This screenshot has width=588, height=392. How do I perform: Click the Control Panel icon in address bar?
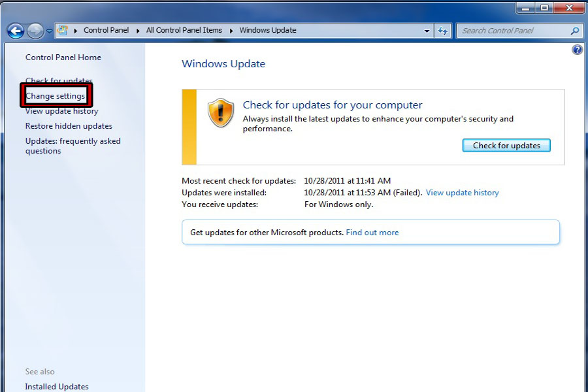63,31
